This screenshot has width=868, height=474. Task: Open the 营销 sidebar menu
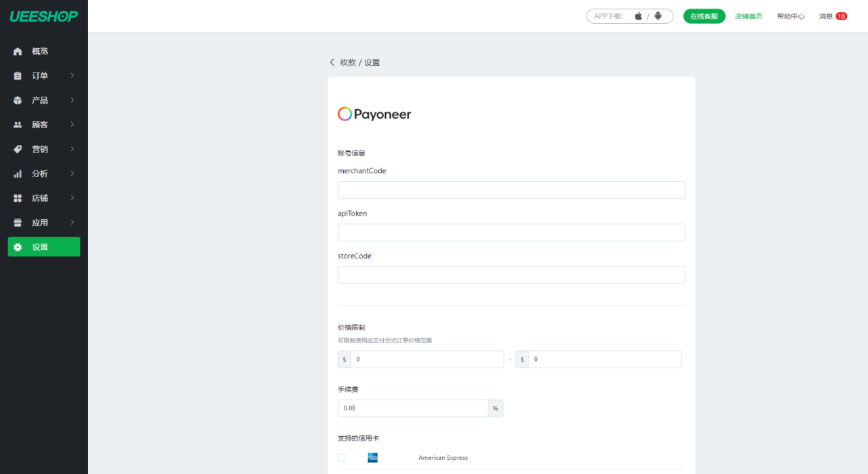point(44,149)
